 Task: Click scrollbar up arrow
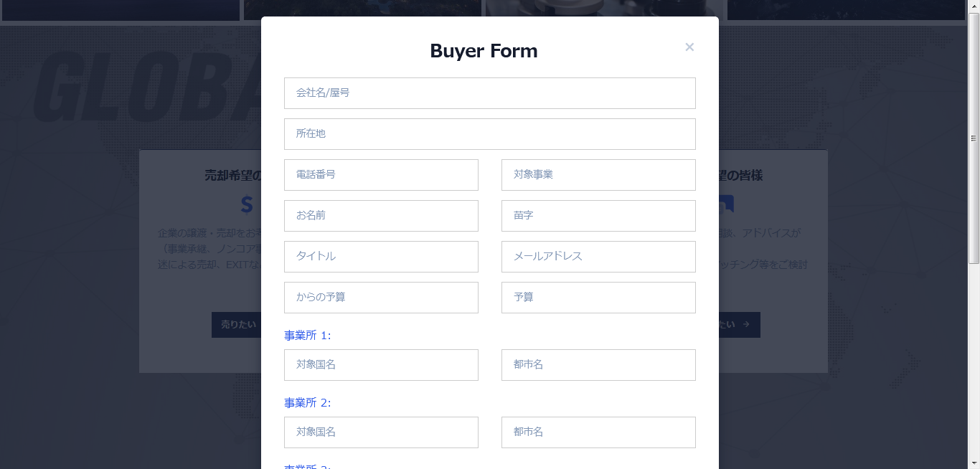[x=974, y=6]
